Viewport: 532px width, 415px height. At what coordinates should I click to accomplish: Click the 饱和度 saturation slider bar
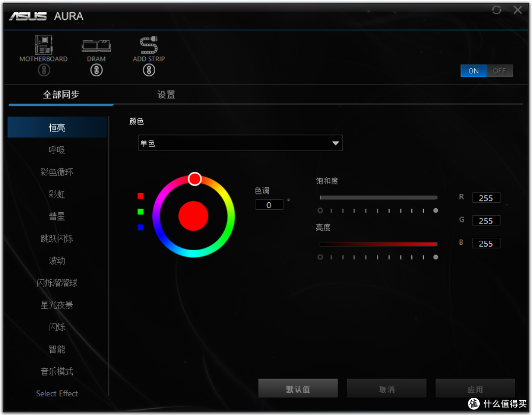pos(378,197)
